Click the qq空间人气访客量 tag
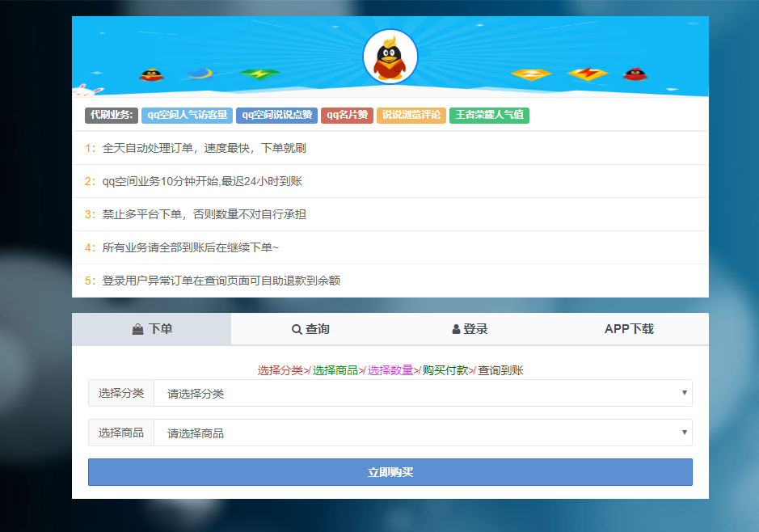759x532 pixels. pos(188,115)
